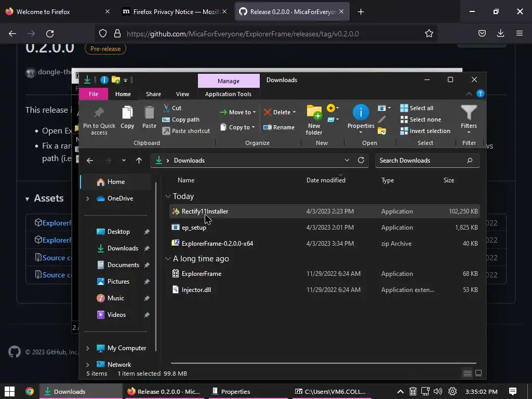Open Firefox downloads panel icon
532x399 pixels.
500,33
